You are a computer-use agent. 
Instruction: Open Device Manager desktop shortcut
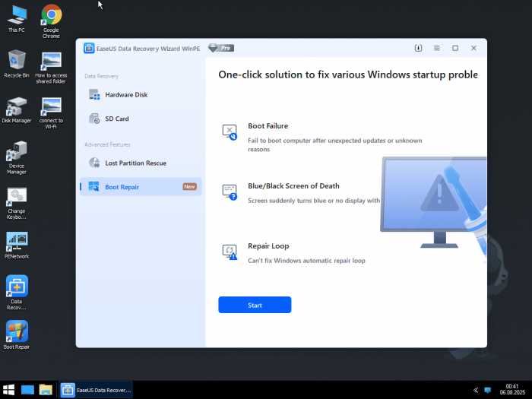pyautogui.click(x=17, y=157)
